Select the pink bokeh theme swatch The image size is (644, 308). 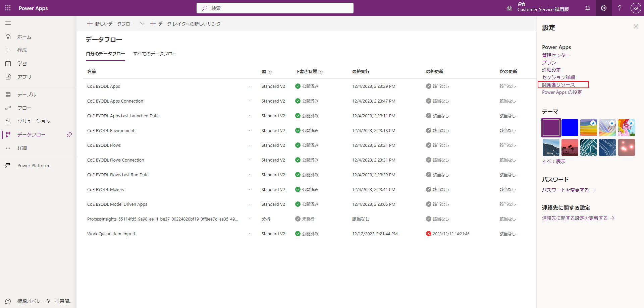click(x=627, y=147)
